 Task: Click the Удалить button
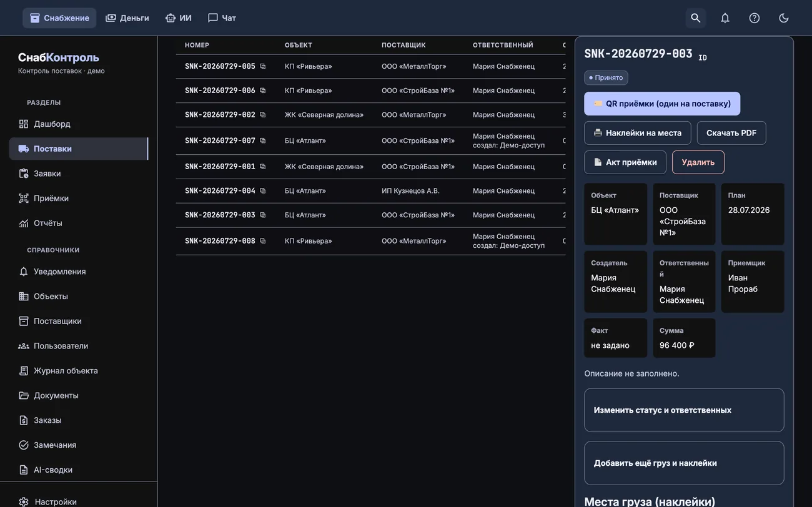[x=698, y=162]
